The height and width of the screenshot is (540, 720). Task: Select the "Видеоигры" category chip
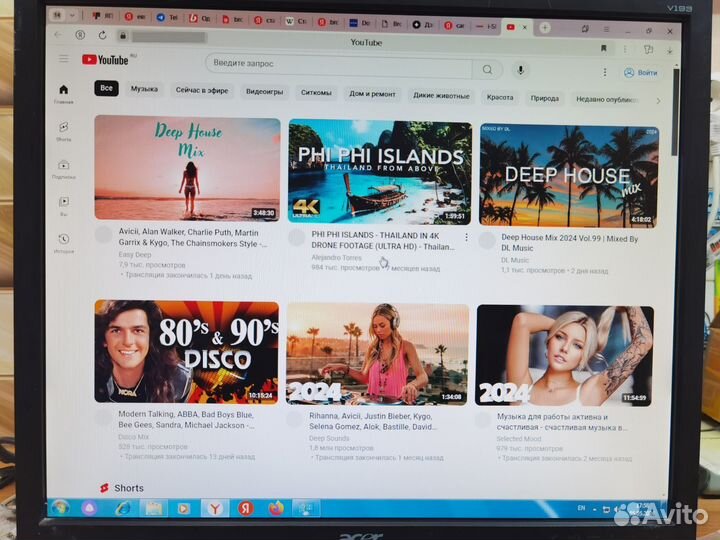(x=264, y=91)
